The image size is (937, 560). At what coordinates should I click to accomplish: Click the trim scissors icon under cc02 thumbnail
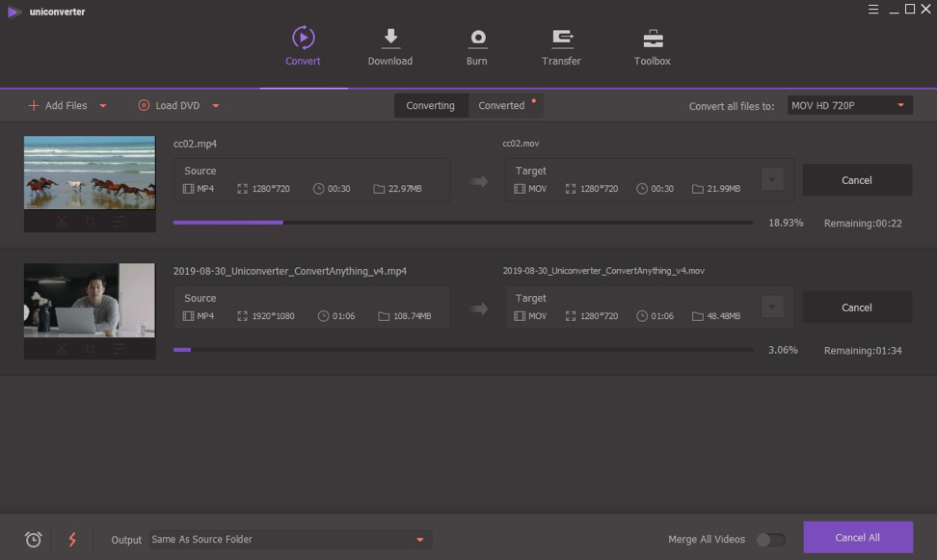point(61,222)
